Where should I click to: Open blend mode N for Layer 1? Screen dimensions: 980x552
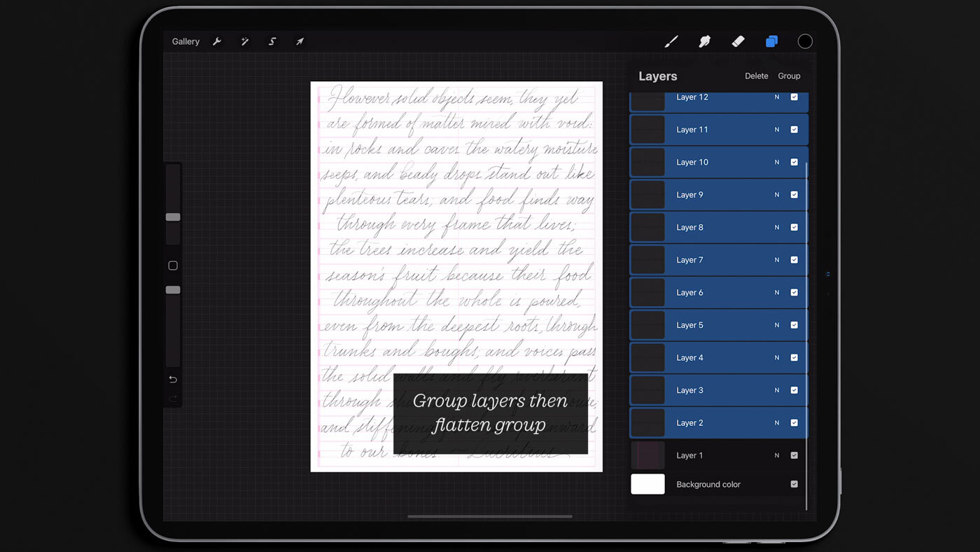[x=776, y=455]
